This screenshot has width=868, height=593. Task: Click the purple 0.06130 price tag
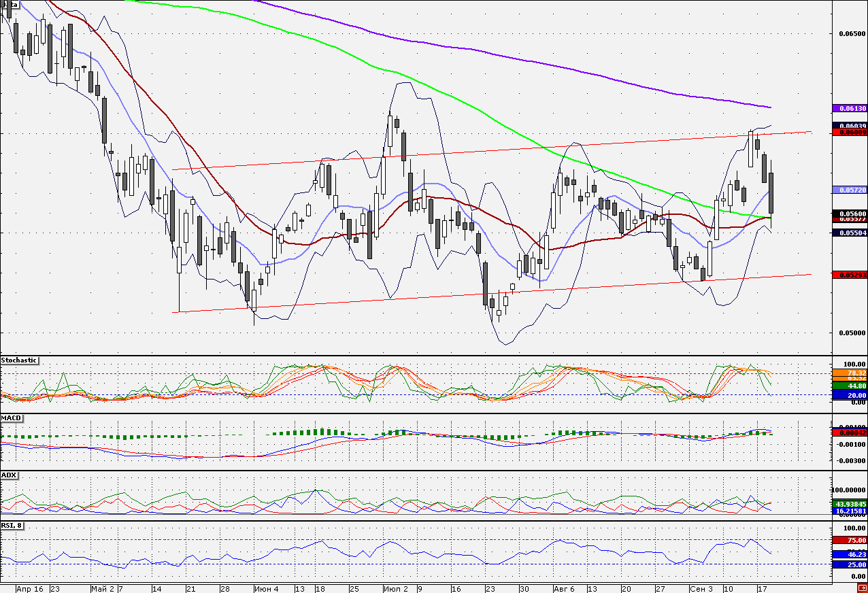pos(849,108)
